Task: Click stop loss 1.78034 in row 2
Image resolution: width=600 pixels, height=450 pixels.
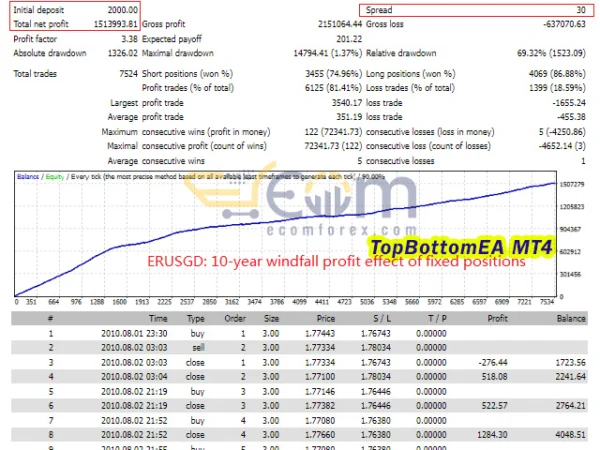Action: 376,347
